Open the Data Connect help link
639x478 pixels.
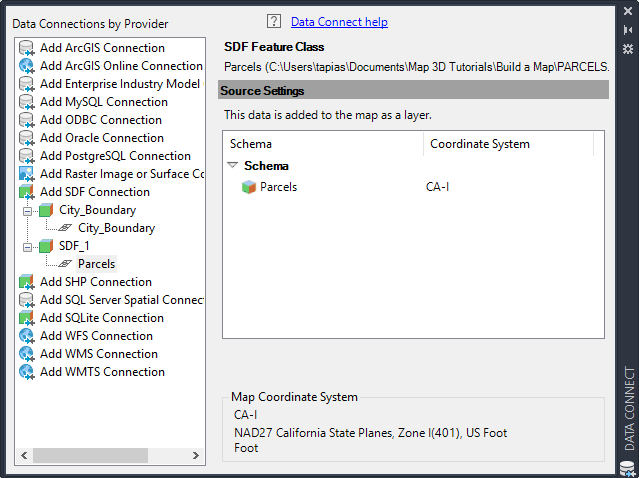coord(339,22)
